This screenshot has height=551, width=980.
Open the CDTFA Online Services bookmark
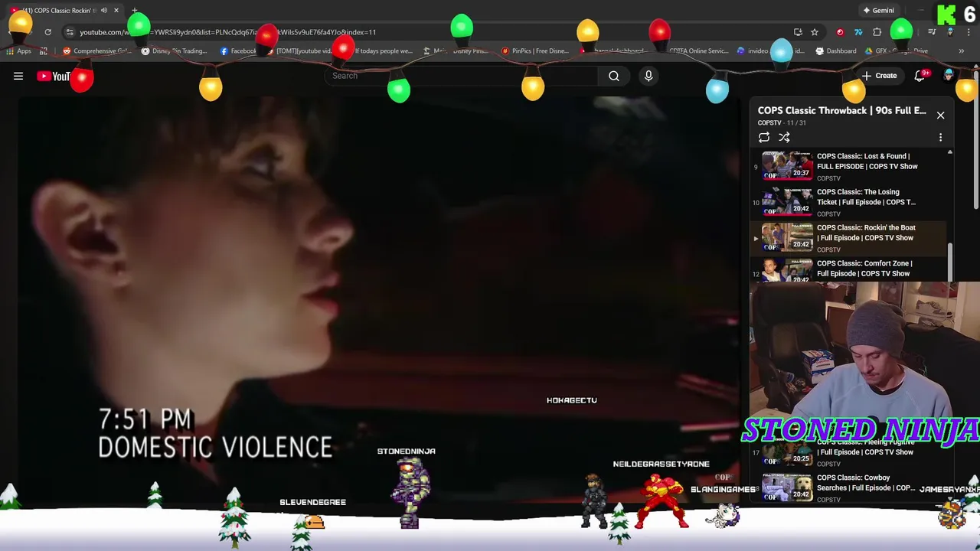(694, 51)
